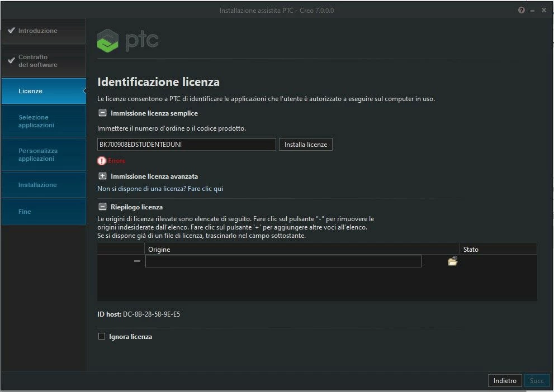
Task: Open the Contratto del software step
Action: pyautogui.click(x=44, y=61)
